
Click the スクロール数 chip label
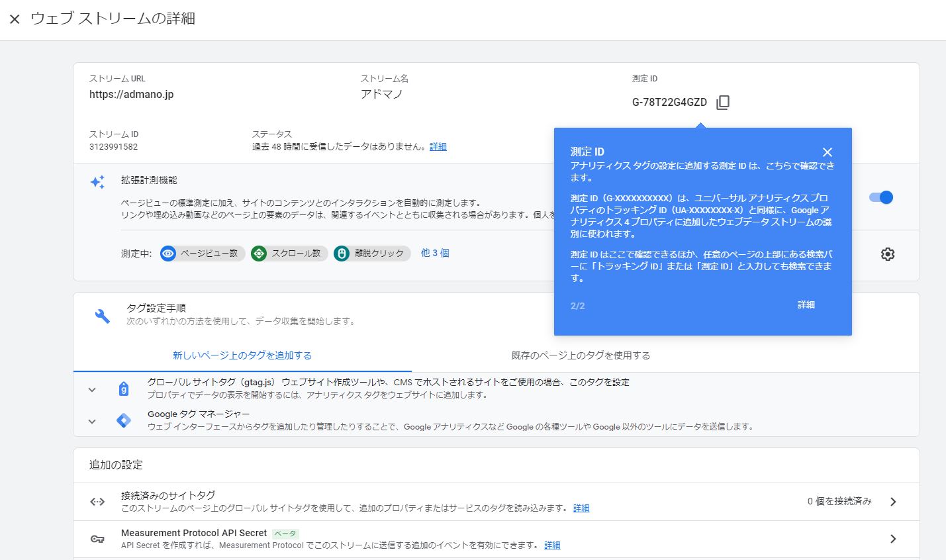click(x=296, y=254)
